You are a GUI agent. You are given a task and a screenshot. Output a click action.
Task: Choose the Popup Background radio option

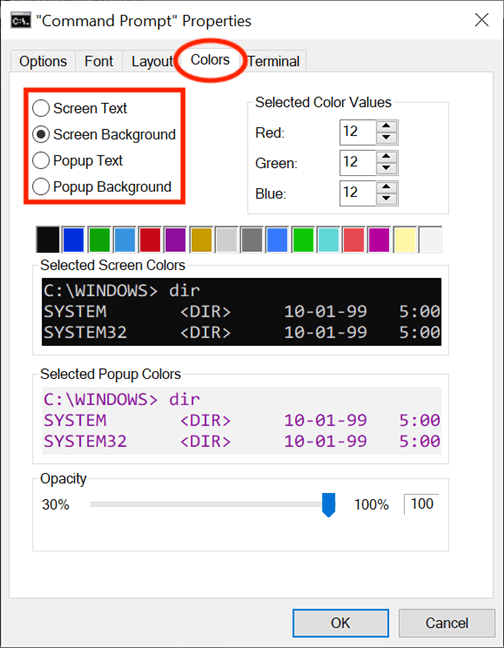tap(102, 186)
